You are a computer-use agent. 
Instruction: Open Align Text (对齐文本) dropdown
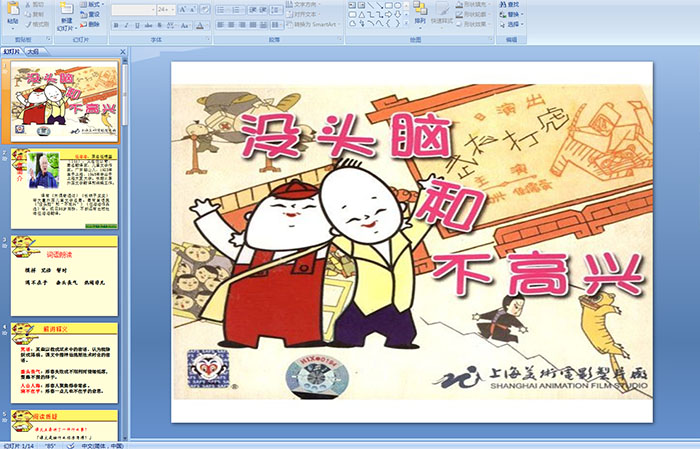coord(303,14)
